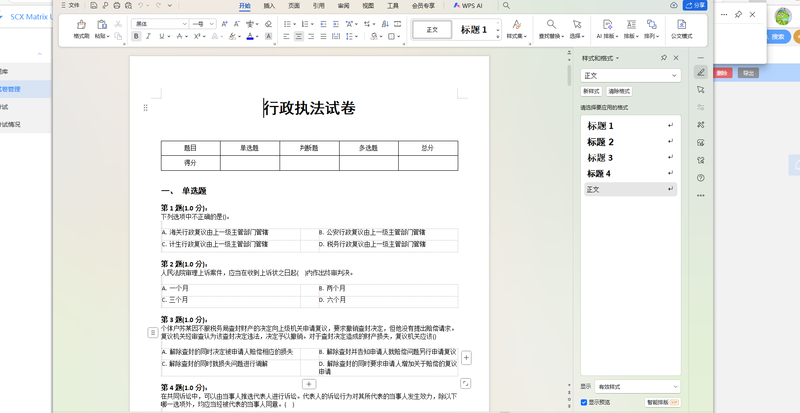Image resolution: width=800 pixels, height=413 pixels.
Task: Switch to the 审阅 Review tab
Action: coord(343,6)
